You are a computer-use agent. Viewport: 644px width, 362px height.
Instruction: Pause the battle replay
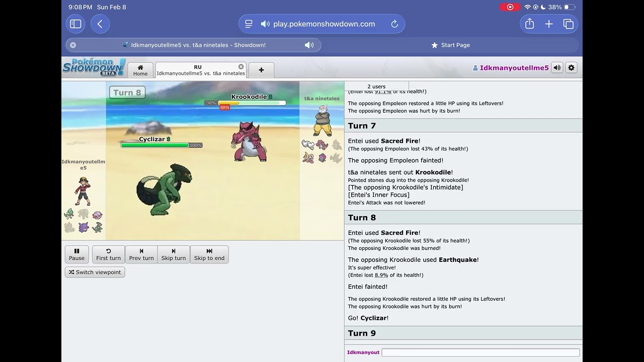[76, 254]
